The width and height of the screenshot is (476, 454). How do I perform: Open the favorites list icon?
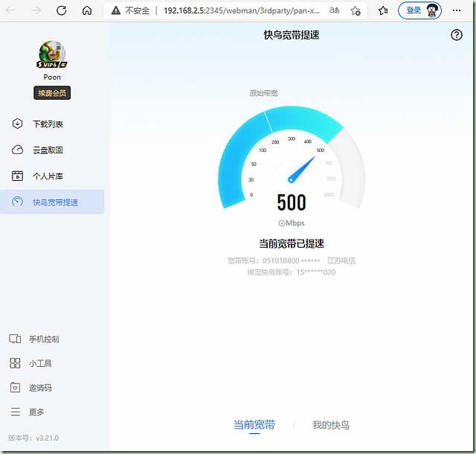(383, 10)
